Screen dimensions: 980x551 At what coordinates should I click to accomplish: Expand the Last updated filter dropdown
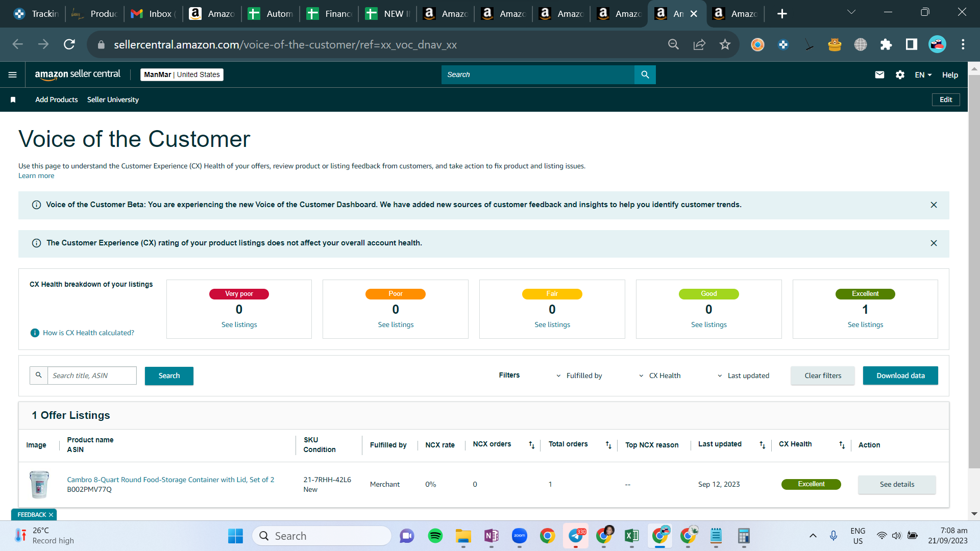click(743, 376)
